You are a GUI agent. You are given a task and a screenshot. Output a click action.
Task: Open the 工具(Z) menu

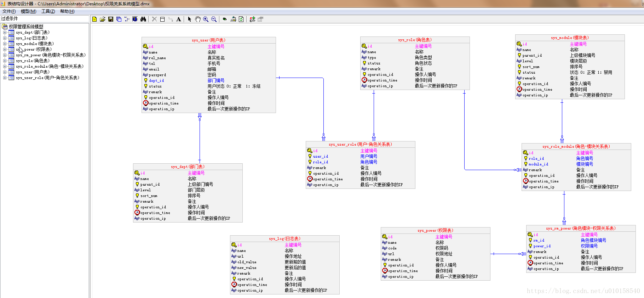coord(48,11)
